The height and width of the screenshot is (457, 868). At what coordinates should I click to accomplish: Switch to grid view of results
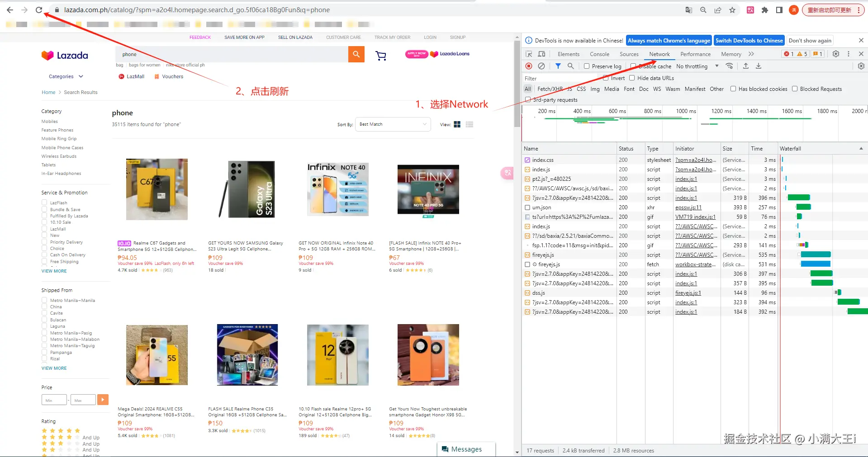tap(457, 124)
